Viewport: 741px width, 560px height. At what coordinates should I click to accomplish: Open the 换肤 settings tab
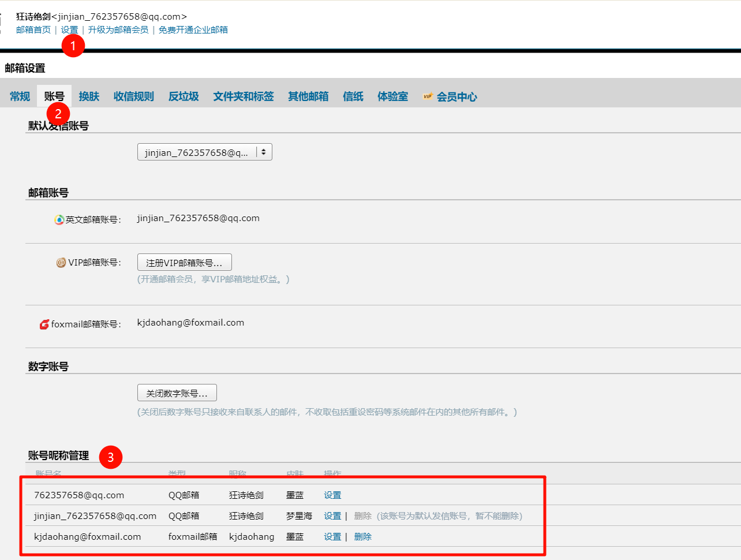coord(89,96)
